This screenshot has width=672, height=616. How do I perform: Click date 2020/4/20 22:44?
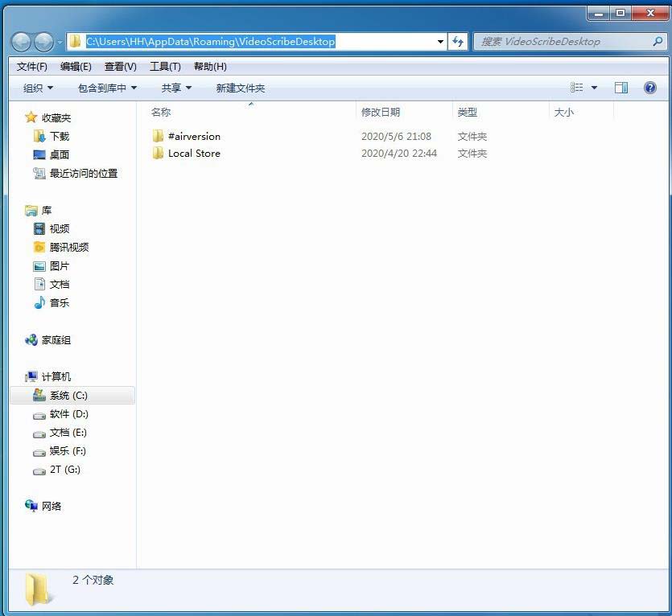click(x=399, y=154)
